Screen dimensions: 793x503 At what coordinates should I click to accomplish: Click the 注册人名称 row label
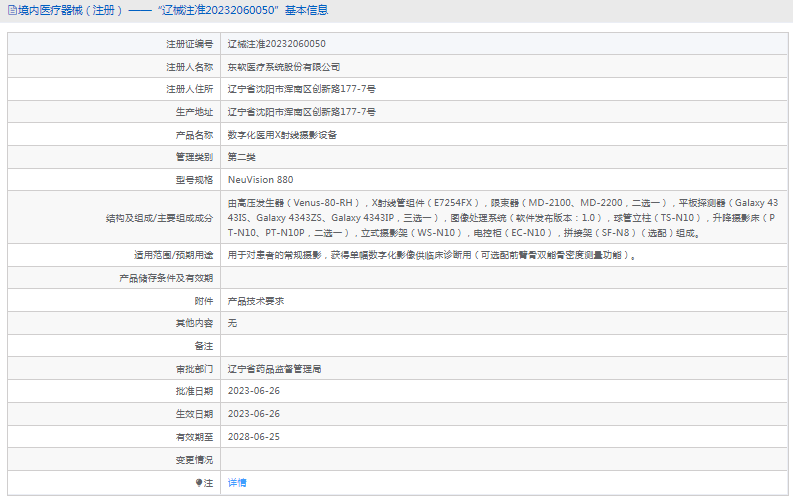pos(190,67)
